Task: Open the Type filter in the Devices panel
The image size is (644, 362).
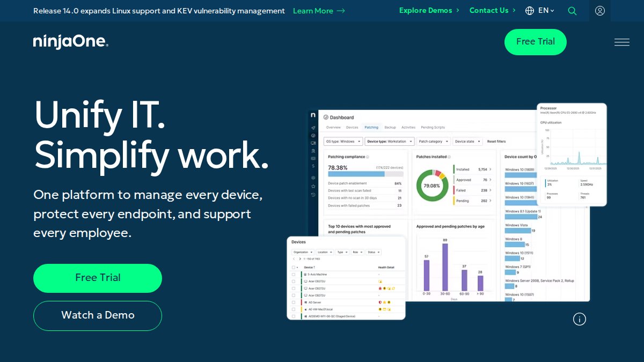Action: [342, 252]
